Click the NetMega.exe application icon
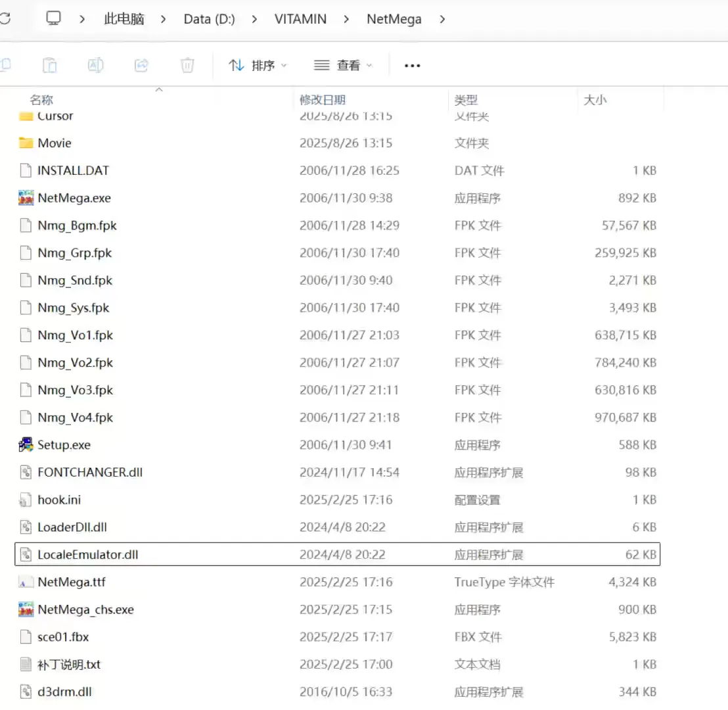The image size is (728, 710). point(26,198)
